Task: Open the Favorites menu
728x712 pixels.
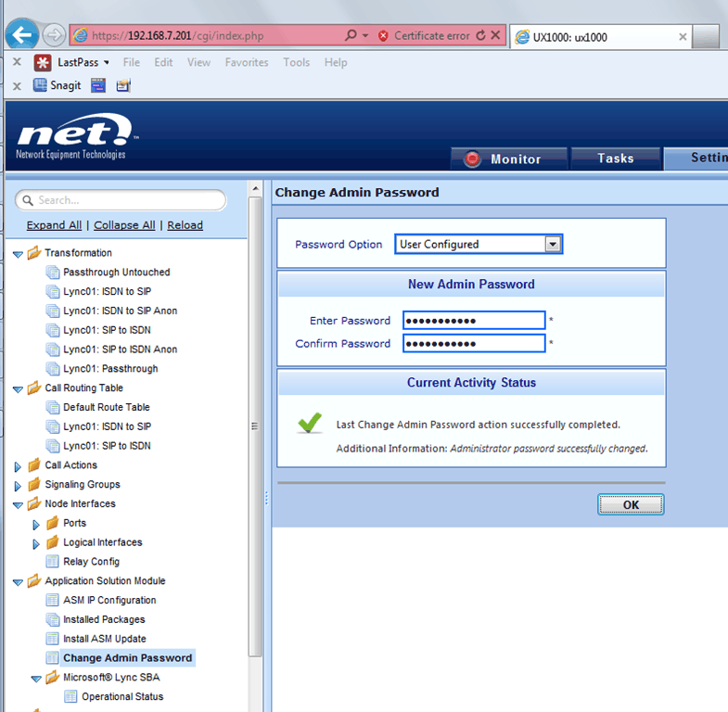Action: [247, 63]
